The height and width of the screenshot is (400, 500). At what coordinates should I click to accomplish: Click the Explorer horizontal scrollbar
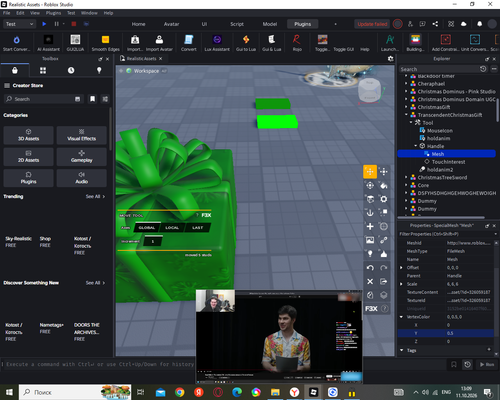[x=441, y=217]
